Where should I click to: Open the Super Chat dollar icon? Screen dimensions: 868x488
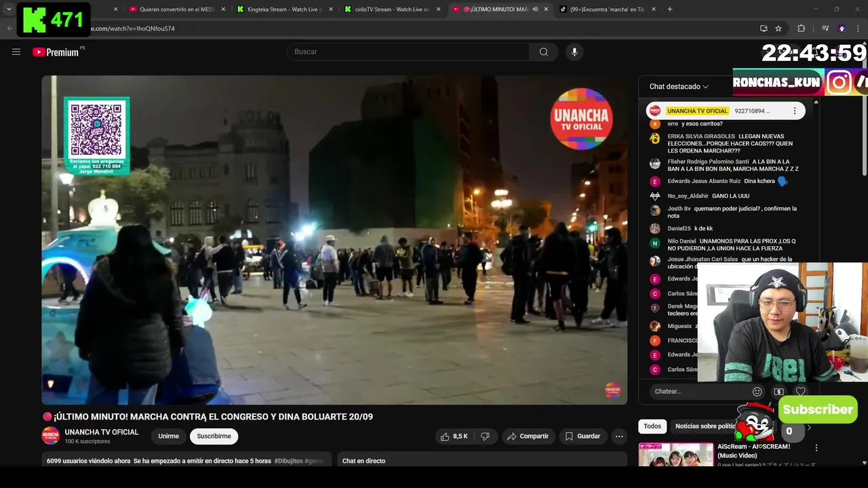pyautogui.click(x=778, y=391)
